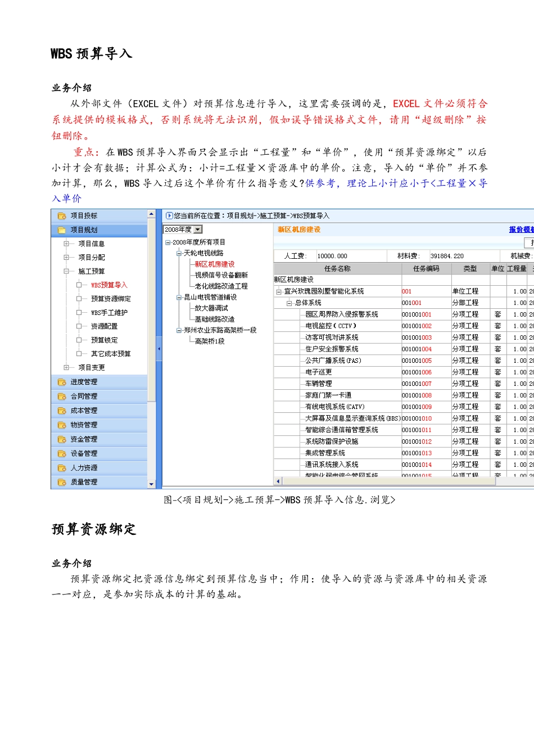Collapse the 昆山电视管道铺设 project node

[179, 297]
